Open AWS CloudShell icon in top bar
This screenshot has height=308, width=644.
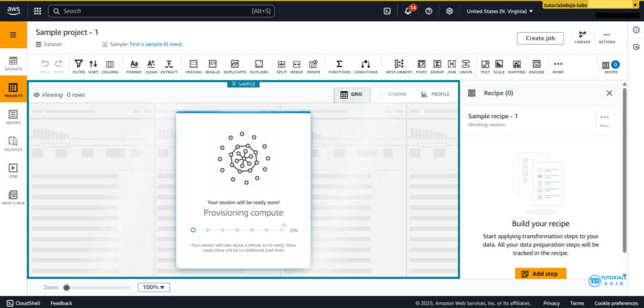[x=388, y=11]
